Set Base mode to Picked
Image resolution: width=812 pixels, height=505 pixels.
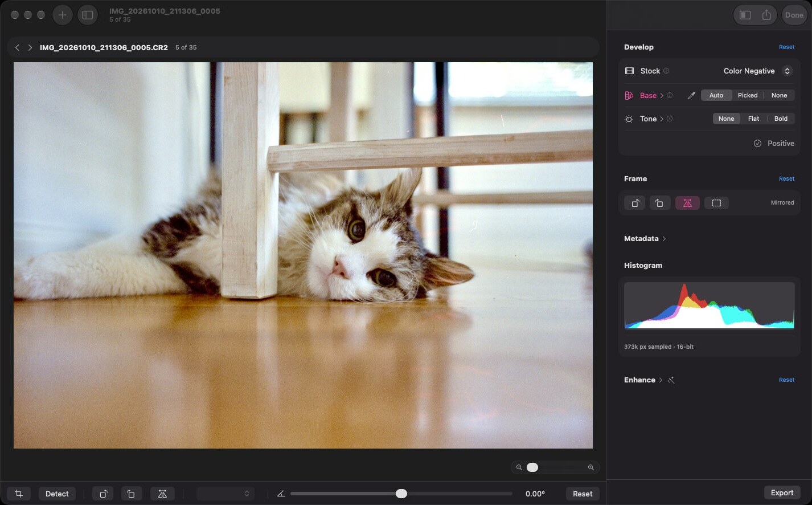[748, 95]
